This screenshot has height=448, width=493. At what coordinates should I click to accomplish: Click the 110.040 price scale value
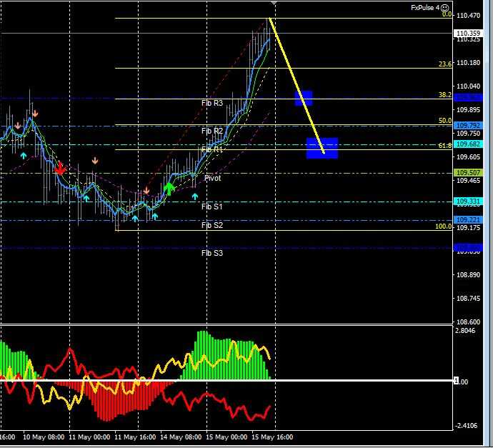tap(469, 86)
